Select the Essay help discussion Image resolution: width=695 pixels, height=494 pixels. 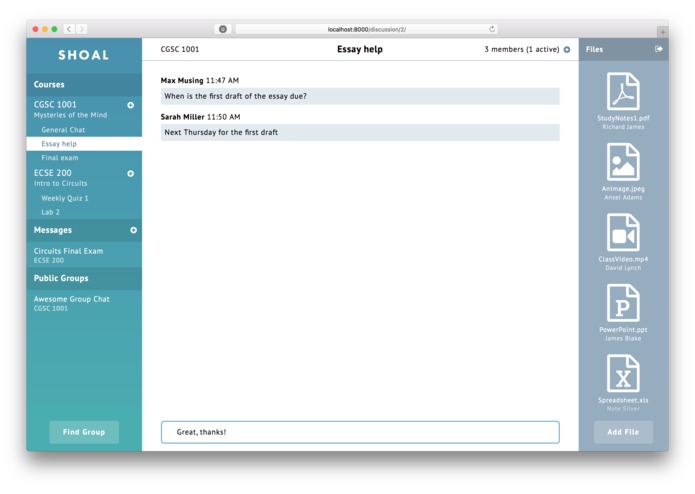click(x=84, y=144)
